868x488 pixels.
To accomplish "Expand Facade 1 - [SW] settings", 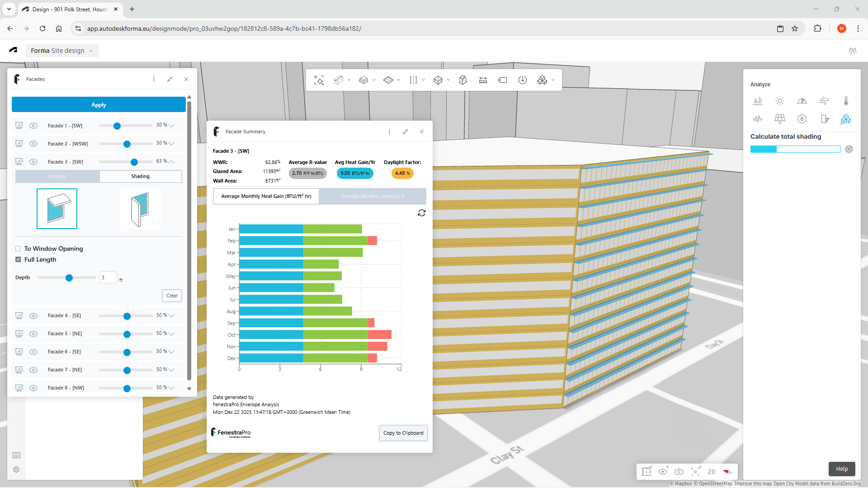I will tap(171, 126).
